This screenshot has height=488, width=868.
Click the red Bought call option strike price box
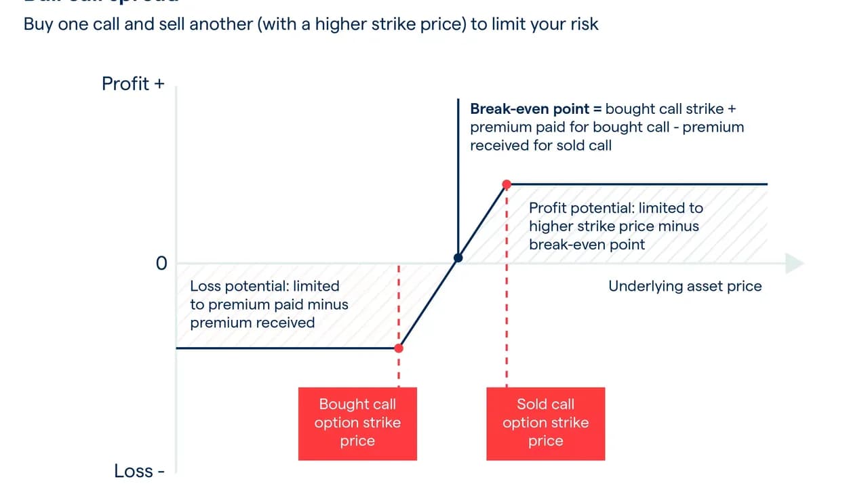pos(357,424)
